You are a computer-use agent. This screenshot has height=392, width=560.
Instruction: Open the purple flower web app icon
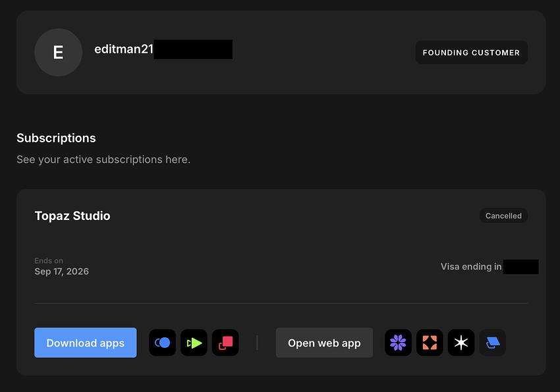pos(398,343)
